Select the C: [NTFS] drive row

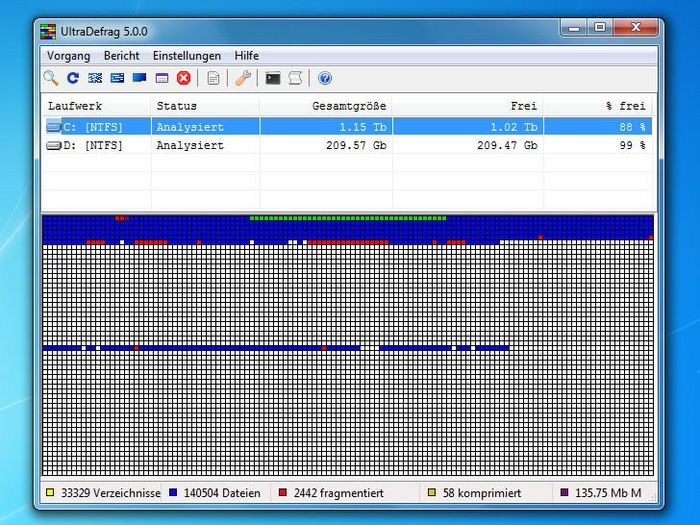point(347,127)
